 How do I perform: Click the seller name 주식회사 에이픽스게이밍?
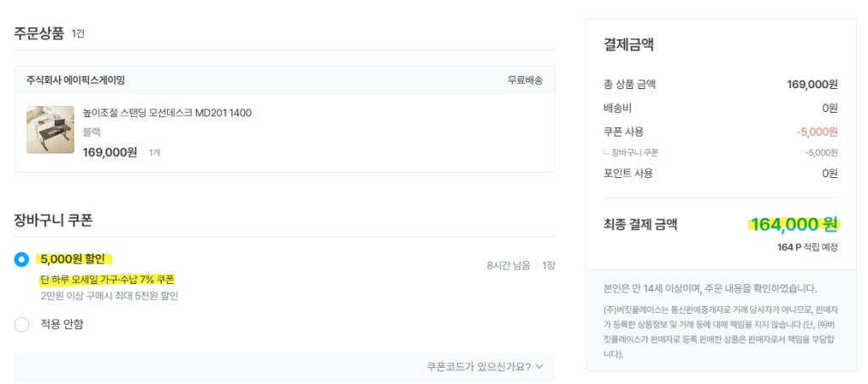pos(75,80)
